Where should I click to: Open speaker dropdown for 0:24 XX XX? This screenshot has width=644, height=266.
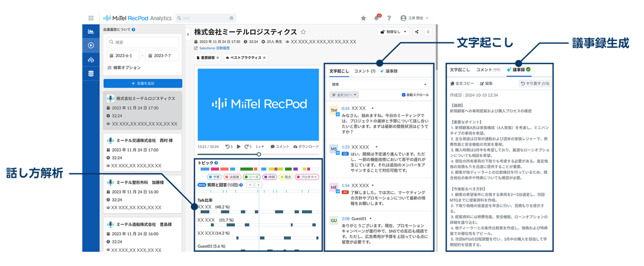click(x=372, y=108)
